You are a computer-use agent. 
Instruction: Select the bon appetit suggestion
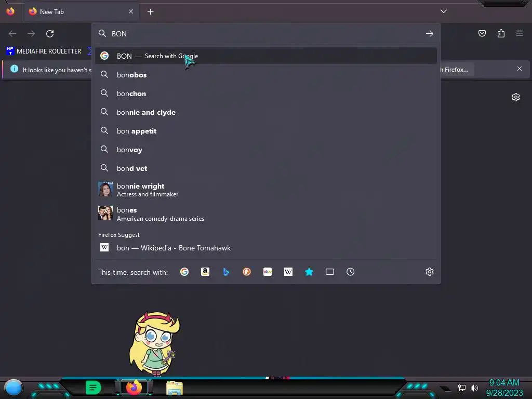[266, 131]
